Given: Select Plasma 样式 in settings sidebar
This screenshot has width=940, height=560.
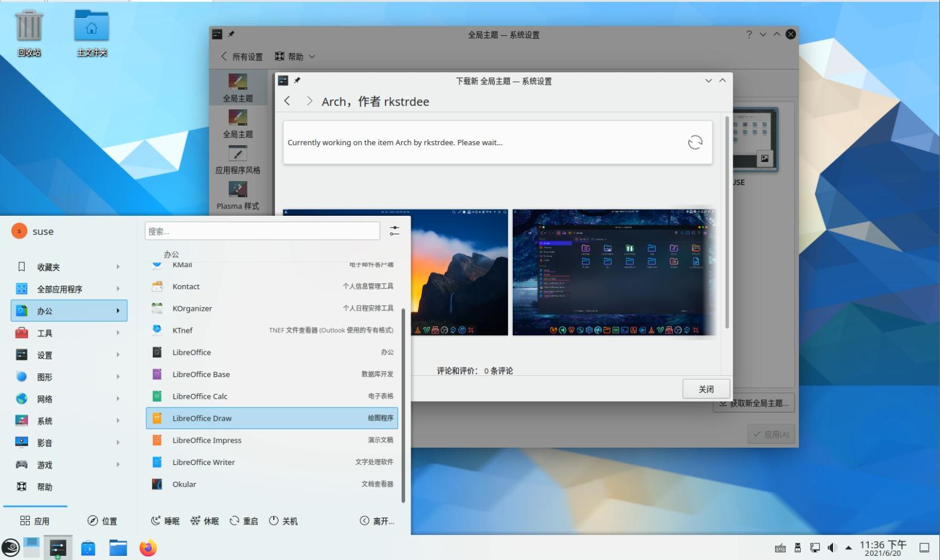Looking at the screenshot, I should 238,196.
